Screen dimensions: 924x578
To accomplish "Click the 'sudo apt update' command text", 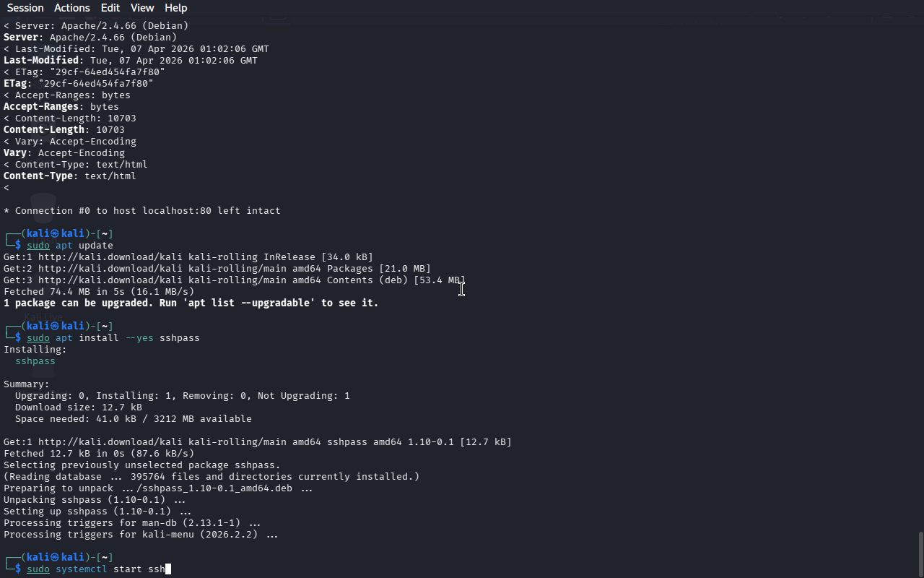I will click(70, 246).
